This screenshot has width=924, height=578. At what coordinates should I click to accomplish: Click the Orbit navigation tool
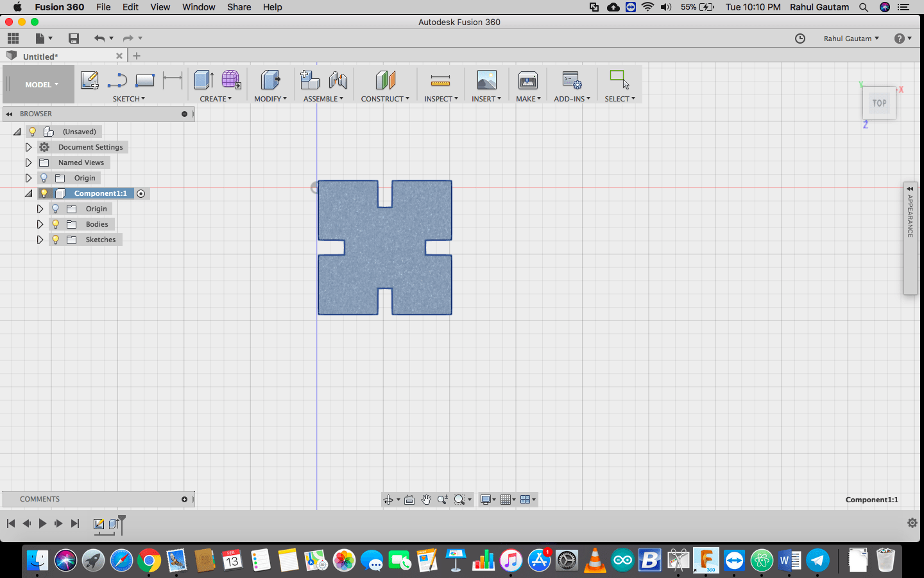point(388,500)
